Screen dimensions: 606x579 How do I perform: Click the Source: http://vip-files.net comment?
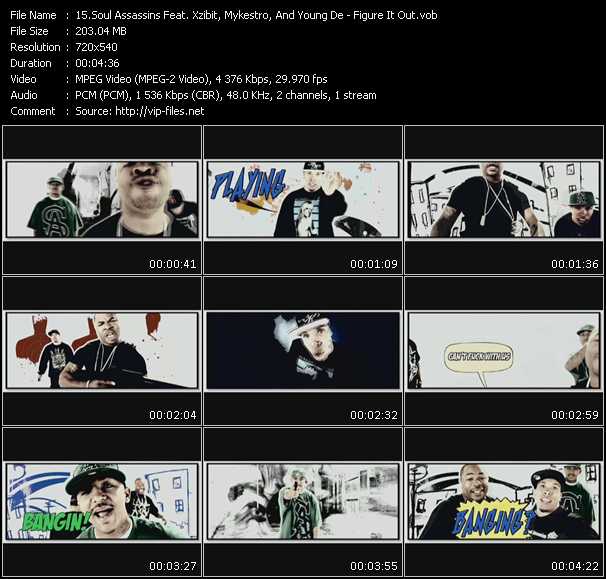point(140,111)
